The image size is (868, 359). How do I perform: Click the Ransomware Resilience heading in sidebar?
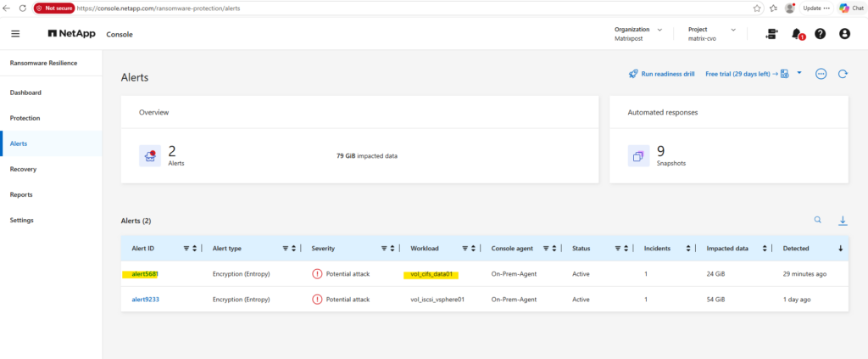pyautogui.click(x=44, y=63)
